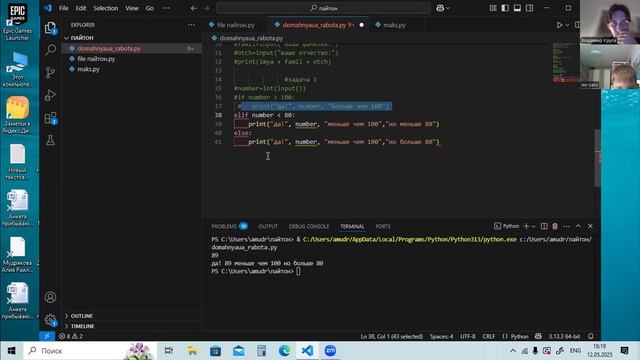Open terminal panel more actions
The image size is (640, 360).
[x=566, y=226]
